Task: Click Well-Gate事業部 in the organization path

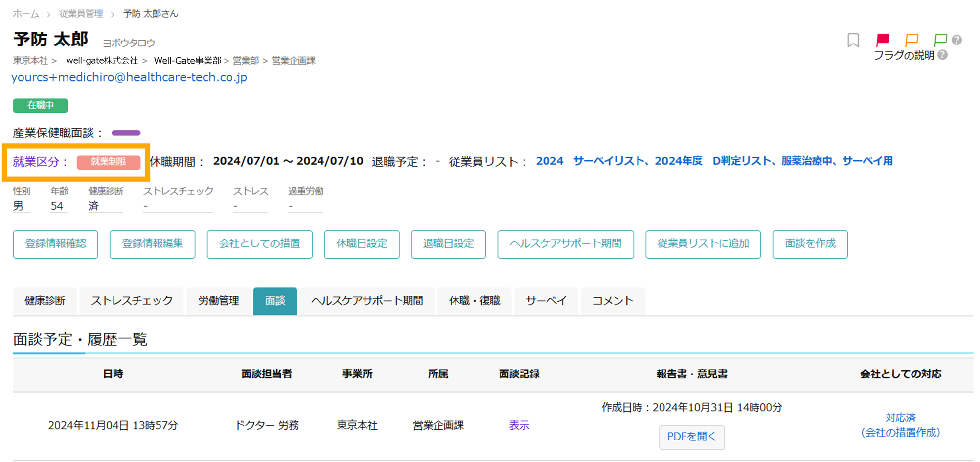Action: (x=188, y=61)
